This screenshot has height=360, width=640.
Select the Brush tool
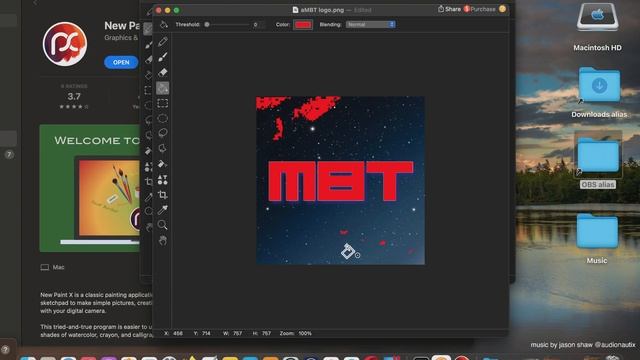(163, 57)
